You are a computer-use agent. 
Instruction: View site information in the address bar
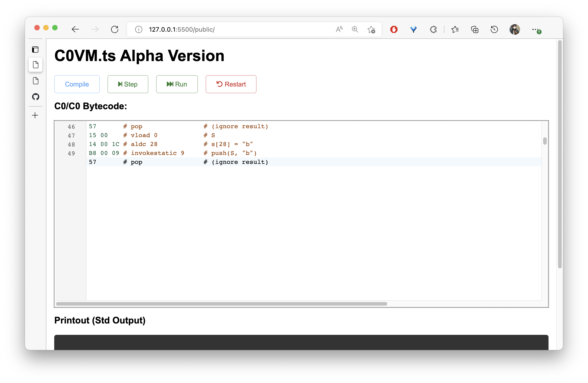(x=138, y=29)
